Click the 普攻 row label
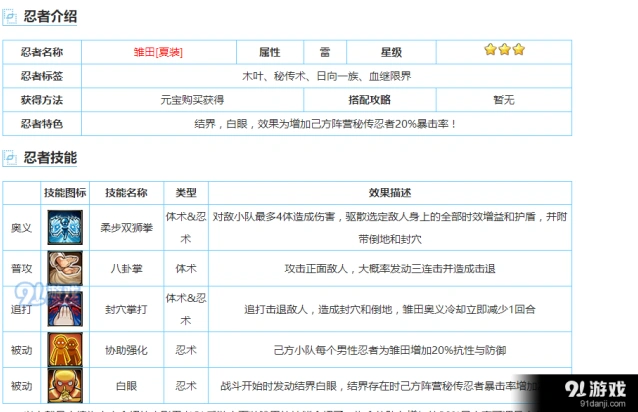 point(21,268)
